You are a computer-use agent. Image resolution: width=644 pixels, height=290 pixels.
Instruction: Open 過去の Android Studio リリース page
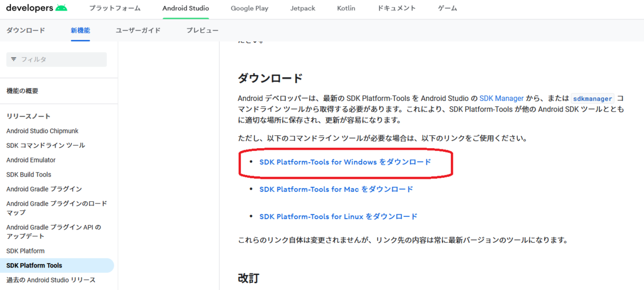click(x=51, y=280)
